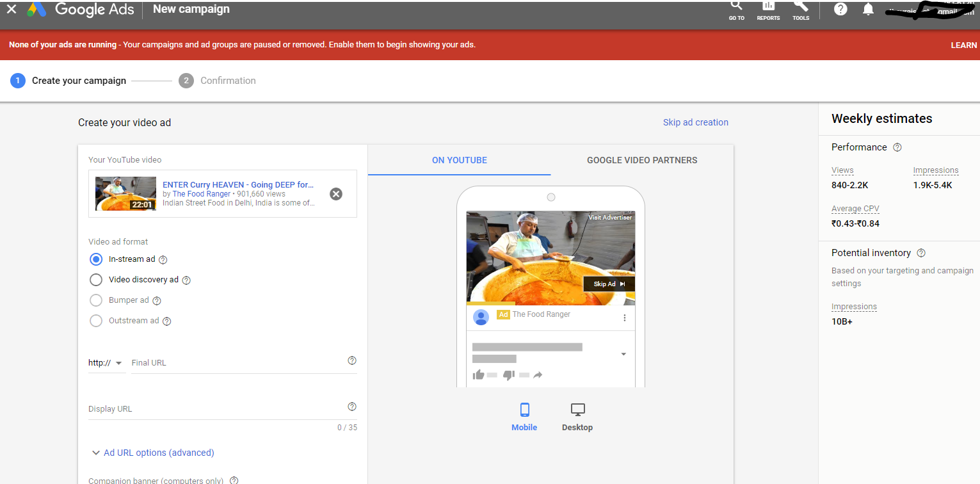Click the video progress bar in preview
This screenshot has height=484, width=980.
coord(550,303)
